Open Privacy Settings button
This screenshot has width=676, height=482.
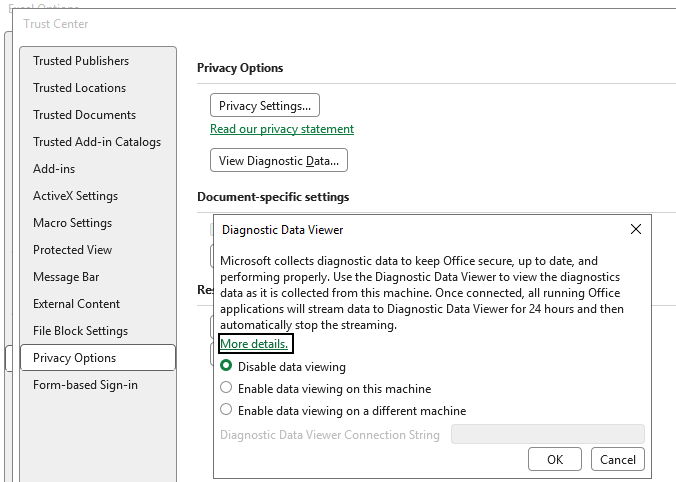(x=265, y=105)
